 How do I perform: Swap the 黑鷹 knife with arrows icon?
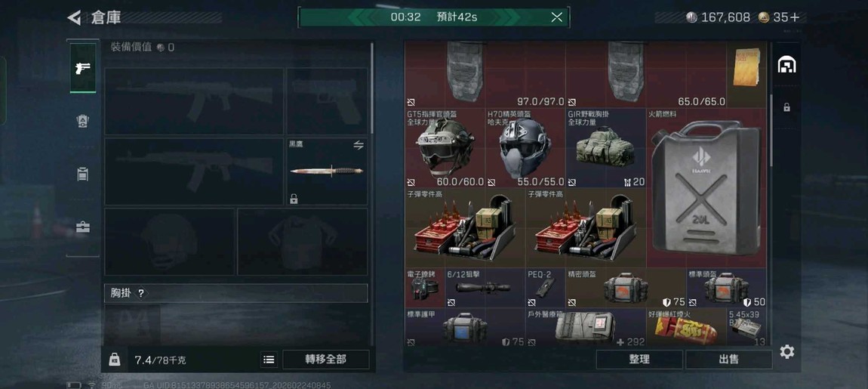(x=359, y=145)
